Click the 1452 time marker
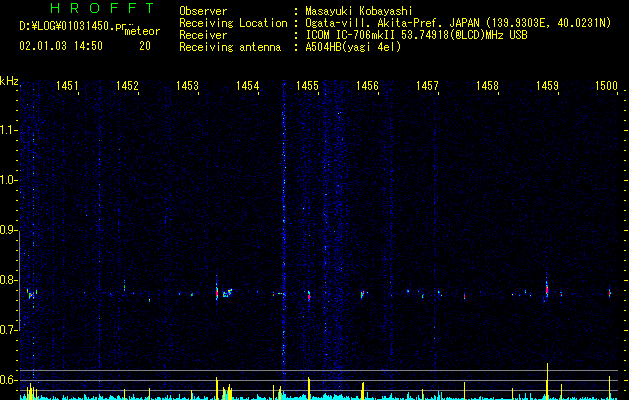This screenshot has height=400, width=629. (x=127, y=85)
